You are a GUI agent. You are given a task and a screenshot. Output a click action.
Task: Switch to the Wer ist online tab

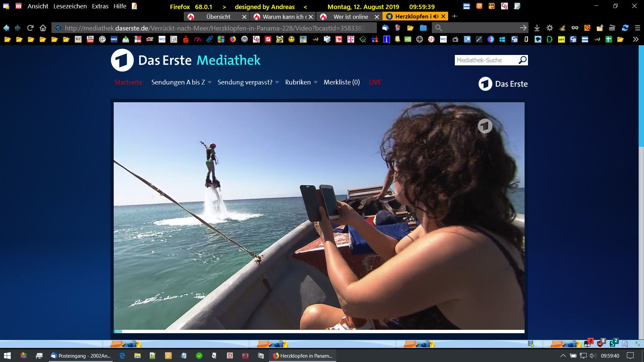click(x=350, y=17)
